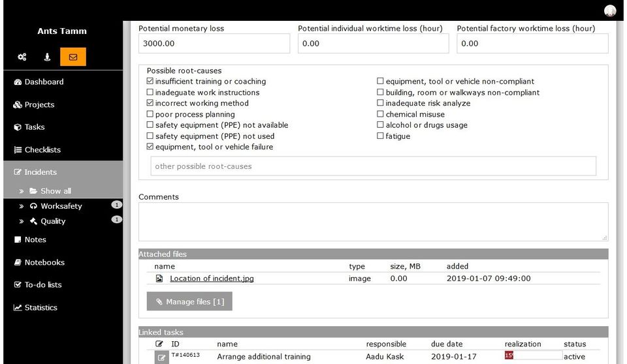The height and width of the screenshot is (364, 627).
Task: Open the Show all incidents entry
Action: tap(56, 191)
